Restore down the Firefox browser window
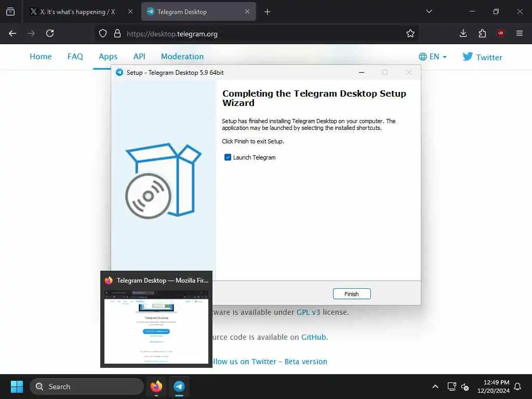Viewport: 532px width, 399px height. tap(496, 11)
